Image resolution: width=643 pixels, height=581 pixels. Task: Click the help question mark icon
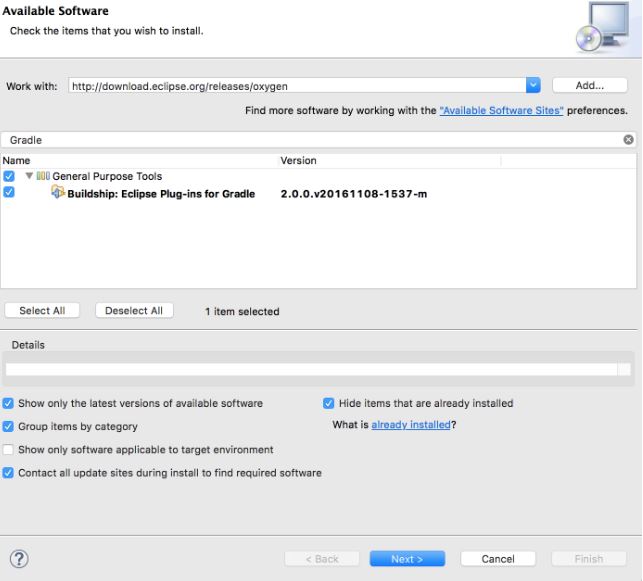click(19, 558)
